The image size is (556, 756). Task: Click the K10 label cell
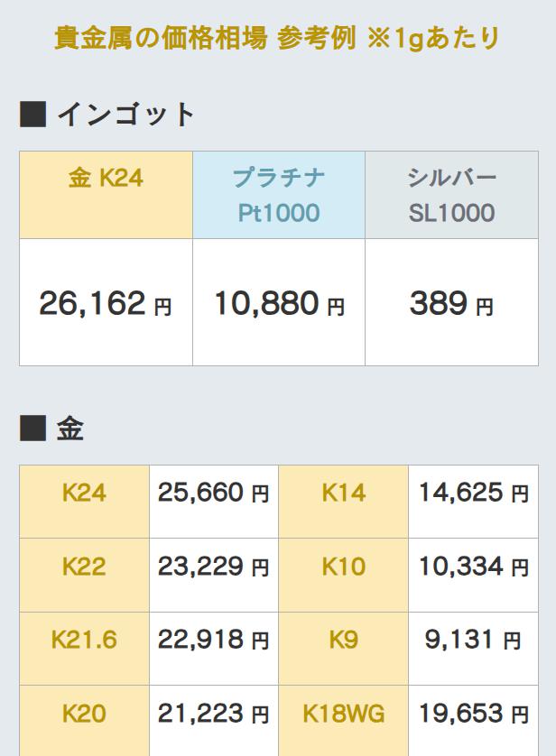(343, 567)
